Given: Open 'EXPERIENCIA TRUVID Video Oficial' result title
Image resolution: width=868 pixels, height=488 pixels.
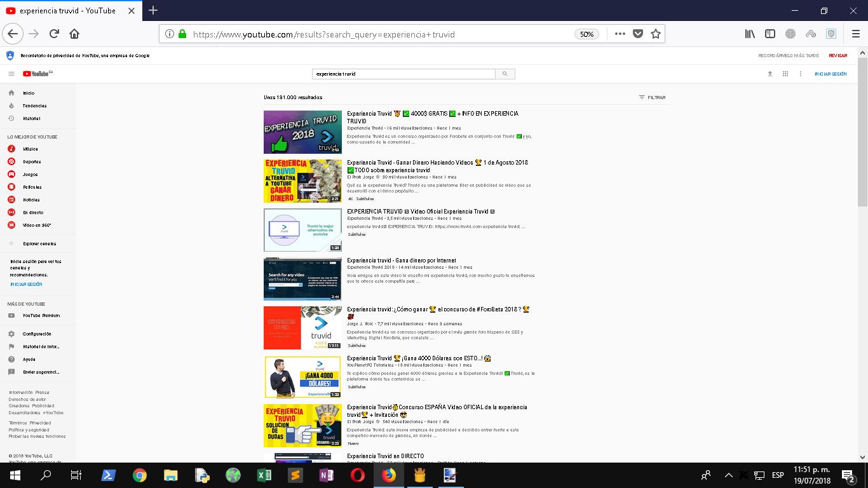Looking at the screenshot, I should point(421,212).
